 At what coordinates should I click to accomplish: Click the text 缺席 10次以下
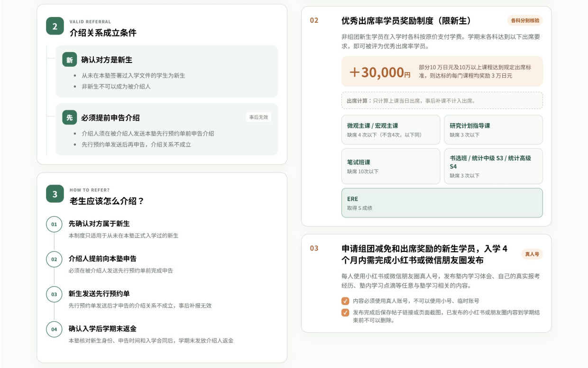[x=363, y=171]
